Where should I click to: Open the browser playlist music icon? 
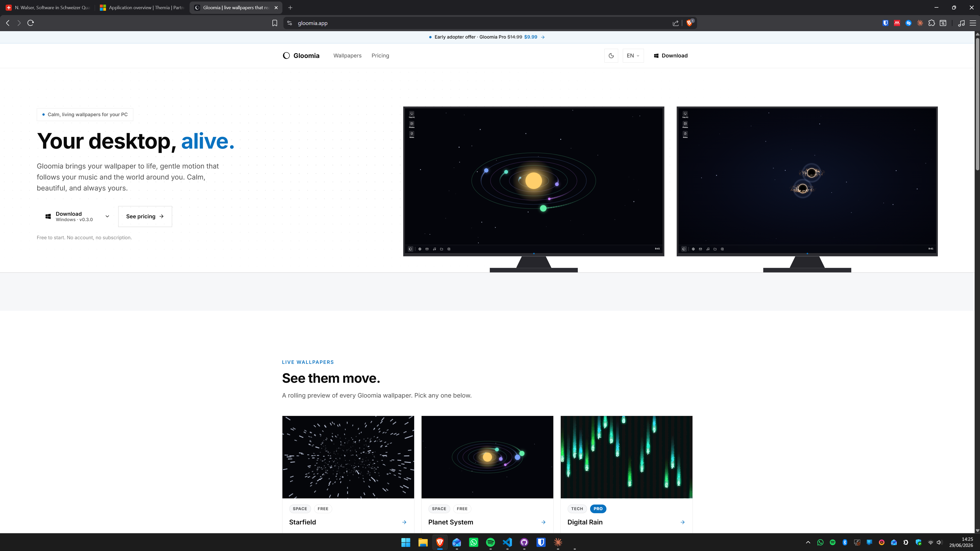961,23
